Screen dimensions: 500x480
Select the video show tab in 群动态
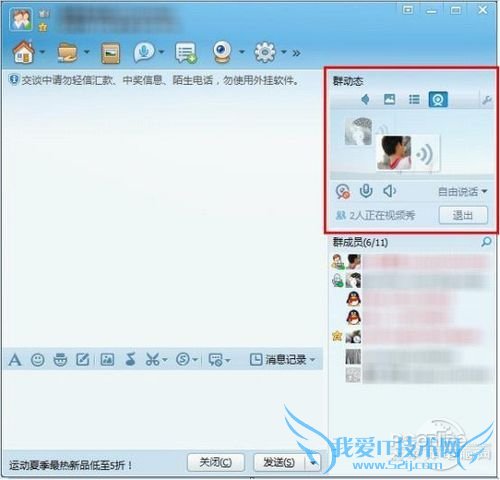[438, 100]
